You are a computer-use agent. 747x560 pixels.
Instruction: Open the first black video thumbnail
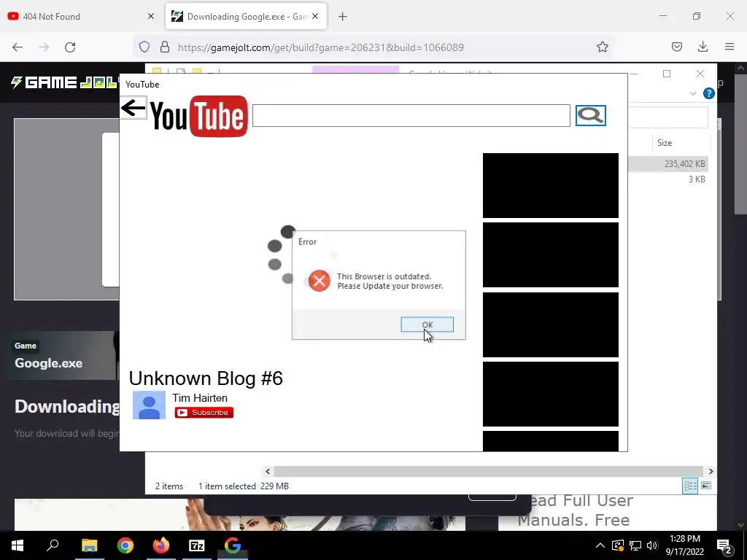(551, 186)
